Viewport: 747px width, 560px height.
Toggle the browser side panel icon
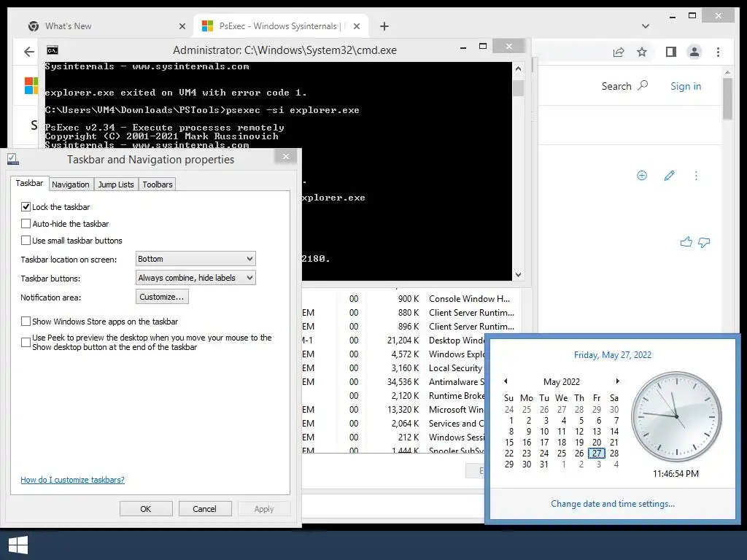671,52
